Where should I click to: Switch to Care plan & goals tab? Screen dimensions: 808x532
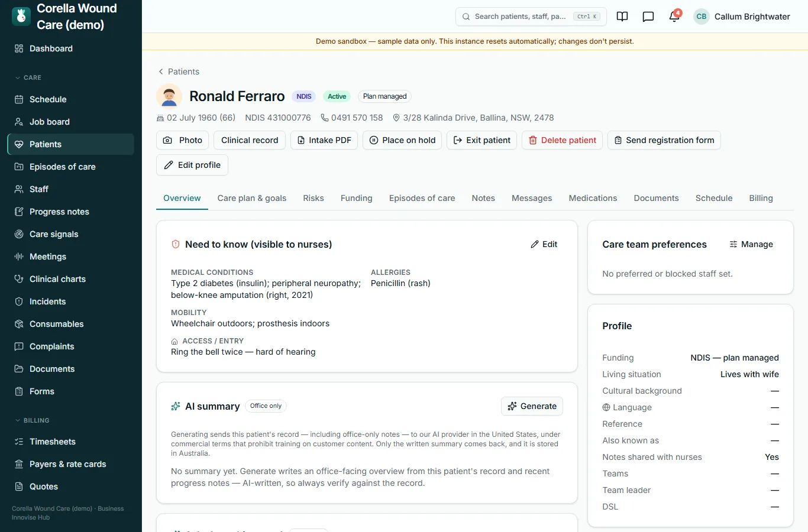click(252, 198)
